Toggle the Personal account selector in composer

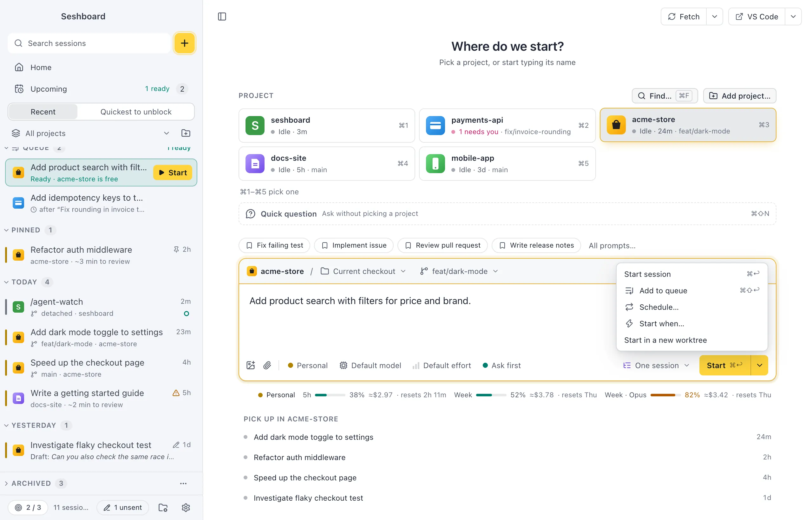pyautogui.click(x=307, y=365)
